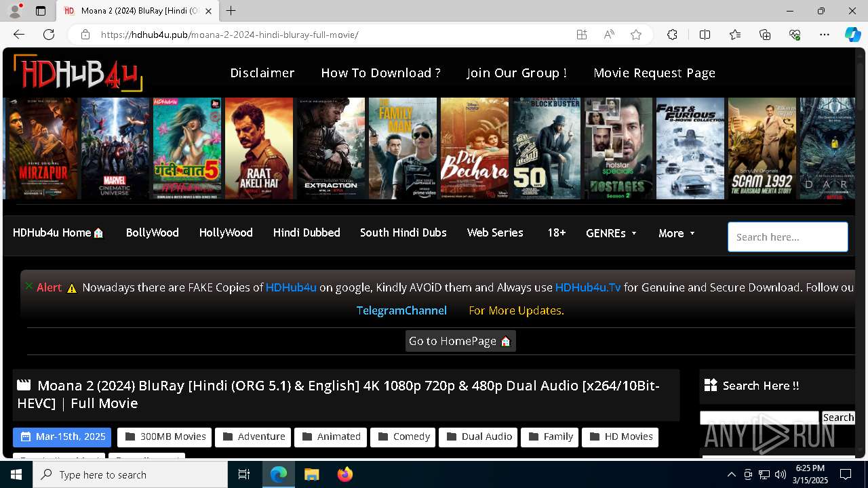868x488 pixels.
Task: Open the app available icon in address bar
Action: 582,35
